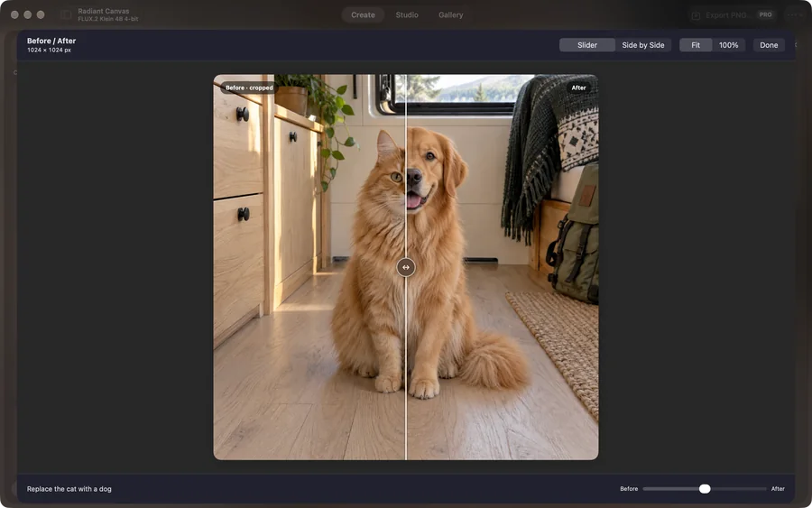Click the Before/After slider thumb
This screenshot has width=812, height=508.
705,489
